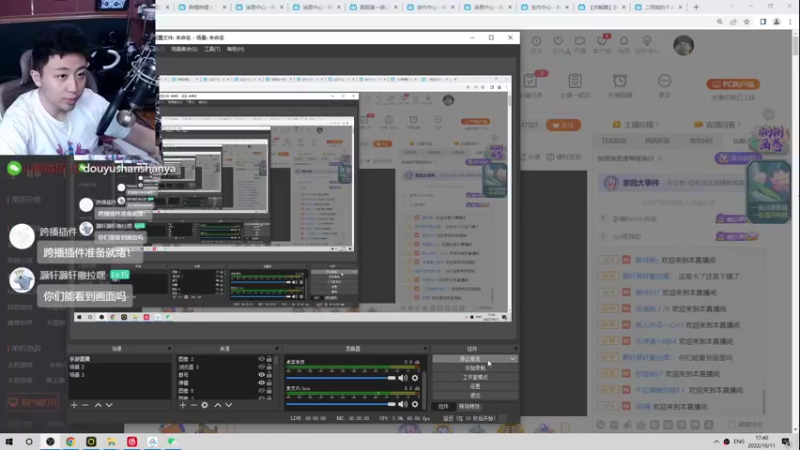The height and width of the screenshot is (450, 800).
Task: Switch to the 转场特效 tab in controls dock
Action: [x=469, y=407]
